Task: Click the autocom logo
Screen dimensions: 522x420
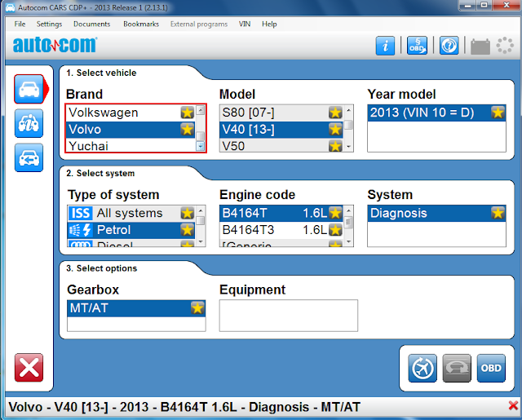Action: click(x=55, y=45)
